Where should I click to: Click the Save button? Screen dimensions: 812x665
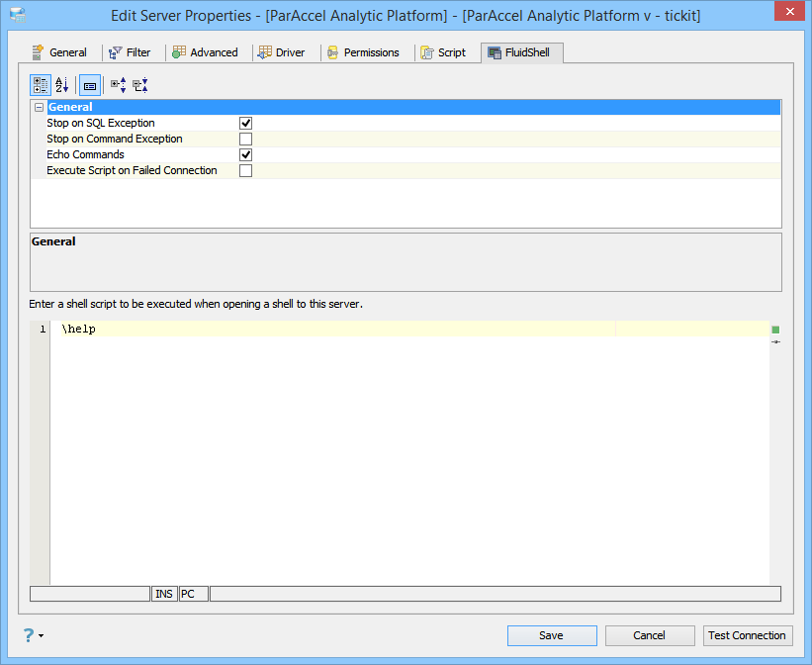tap(552, 635)
